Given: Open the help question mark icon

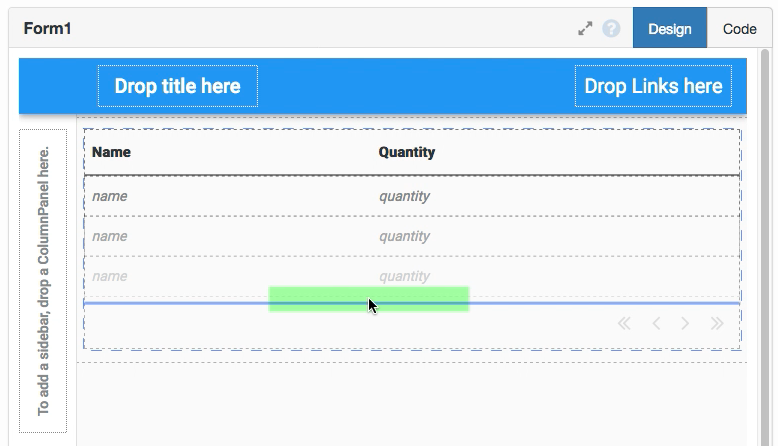Looking at the screenshot, I should (611, 29).
